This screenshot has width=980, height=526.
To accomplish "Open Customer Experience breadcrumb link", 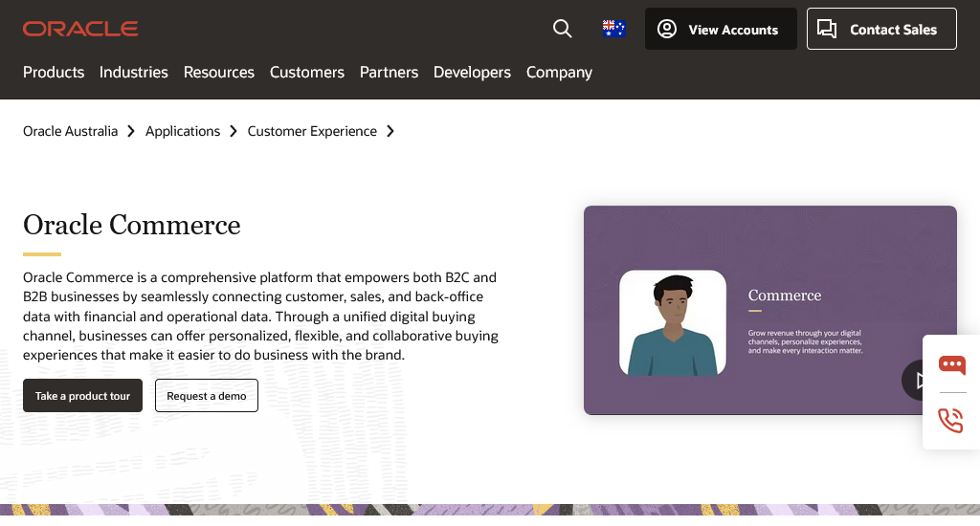I will pos(312,131).
